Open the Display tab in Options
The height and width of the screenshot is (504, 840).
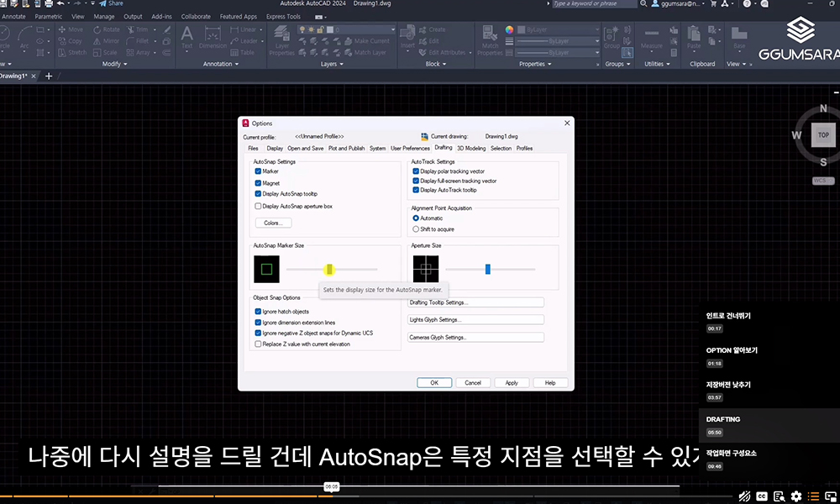(x=275, y=148)
